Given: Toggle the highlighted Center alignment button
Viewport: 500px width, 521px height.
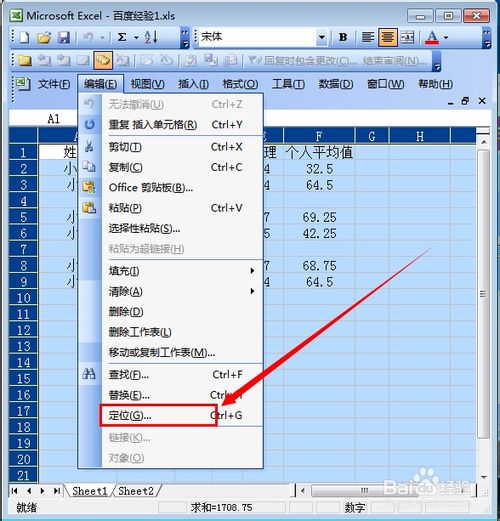Looking at the screenshot, I should pos(388,37).
